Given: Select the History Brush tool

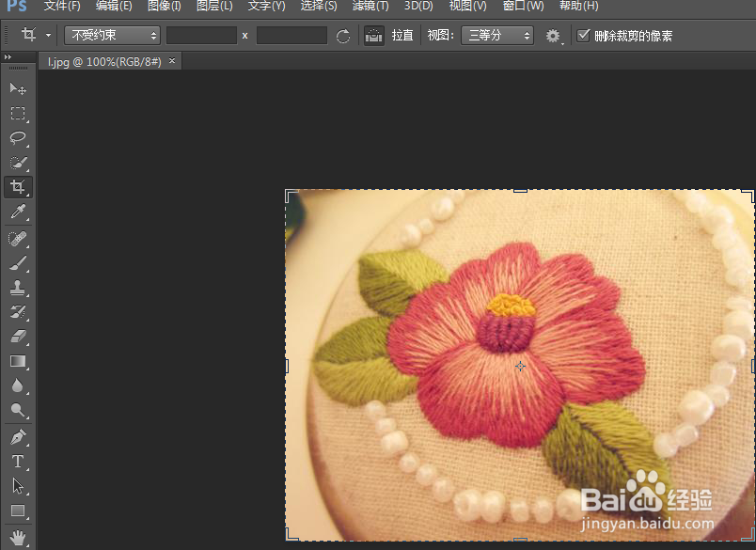Looking at the screenshot, I should (18, 312).
